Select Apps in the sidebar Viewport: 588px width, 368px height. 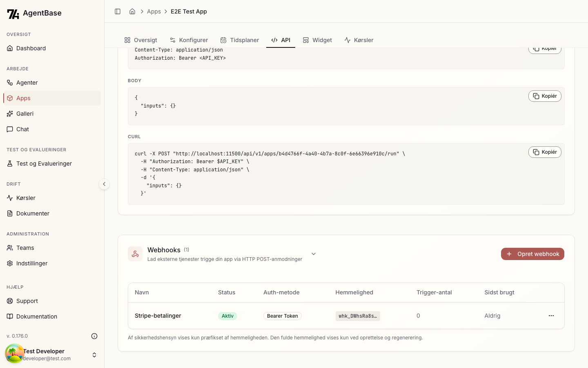52,98
